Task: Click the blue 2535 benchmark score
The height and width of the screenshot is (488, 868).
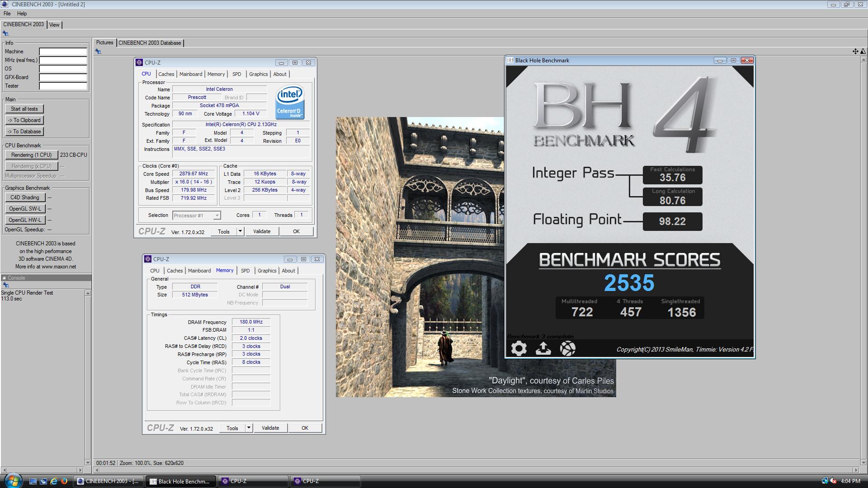Action: tap(629, 283)
